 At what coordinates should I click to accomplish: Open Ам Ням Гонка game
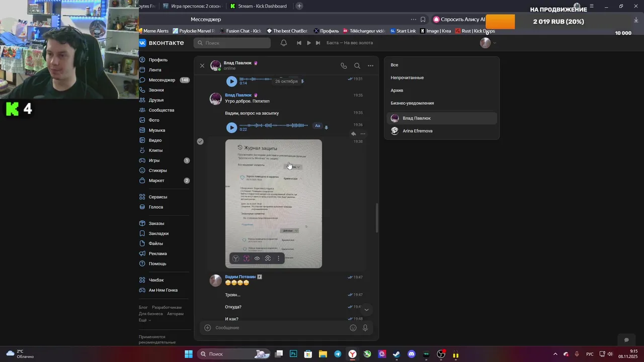coord(163,290)
